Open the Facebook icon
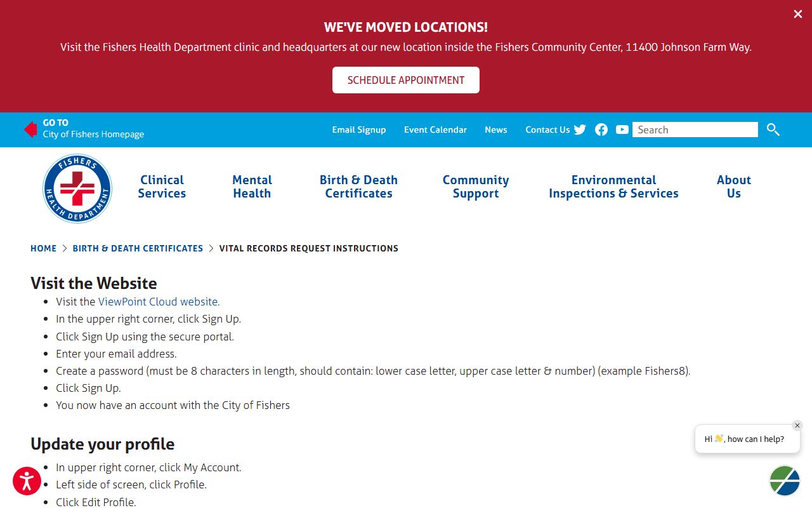The image size is (812, 508). pos(601,130)
